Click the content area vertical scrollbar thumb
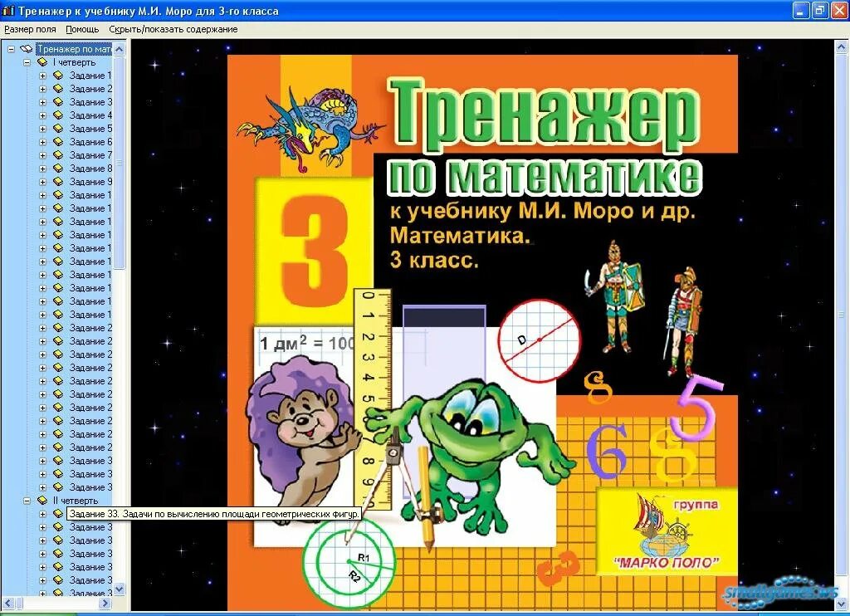Viewport: 850px width, 616px height. pos(841,315)
